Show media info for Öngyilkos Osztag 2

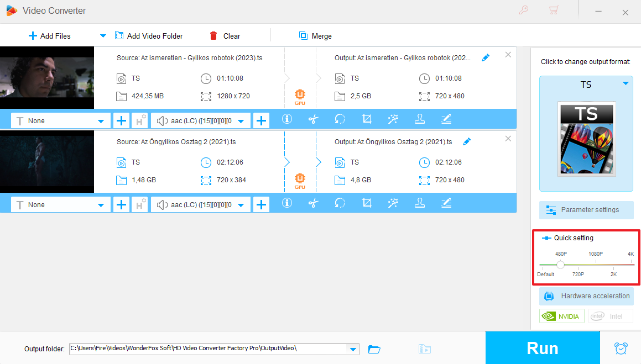pyautogui.click(x=287, y=203)
